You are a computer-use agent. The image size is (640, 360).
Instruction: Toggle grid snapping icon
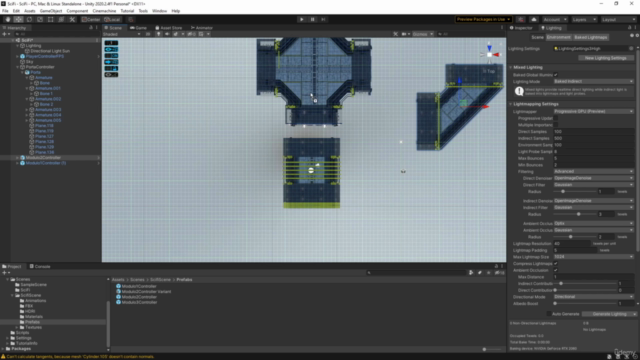tap(131, 19)
